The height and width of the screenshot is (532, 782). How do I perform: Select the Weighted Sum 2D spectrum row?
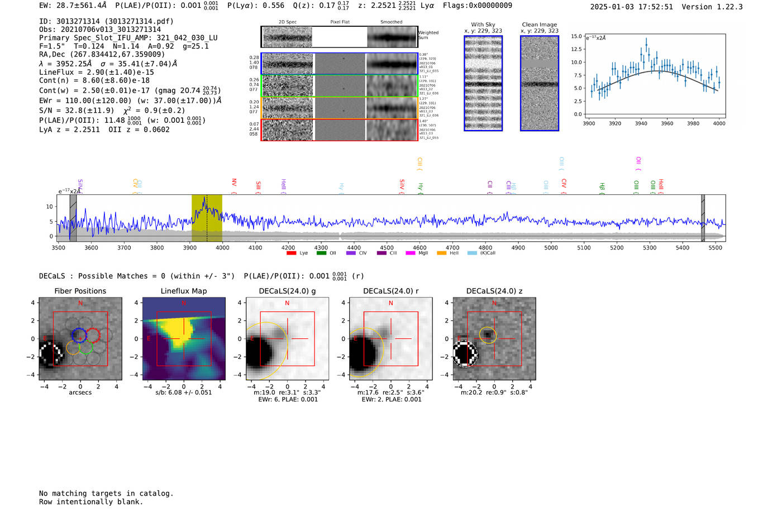339,37
